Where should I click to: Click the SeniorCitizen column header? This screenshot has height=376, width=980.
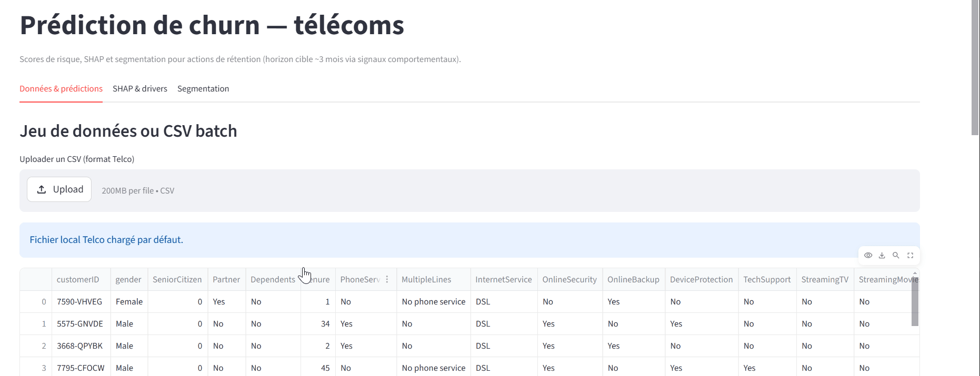[x=177, y=280]
